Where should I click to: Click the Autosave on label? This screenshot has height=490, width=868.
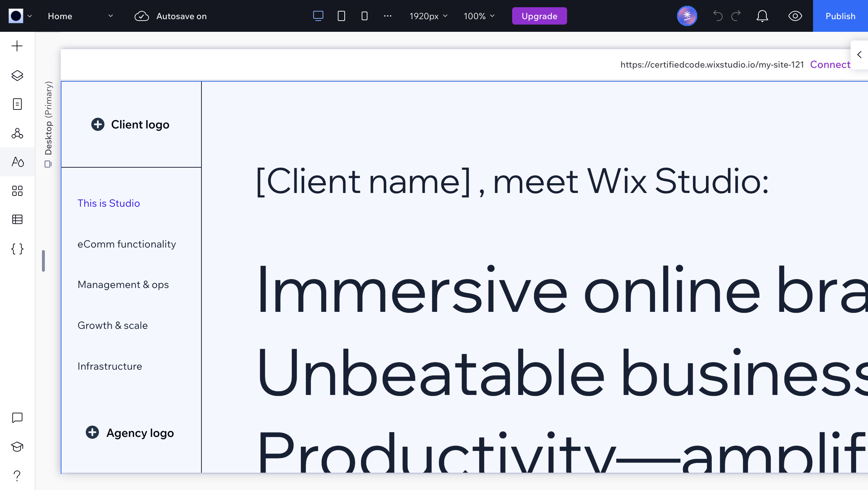point(182,16)
